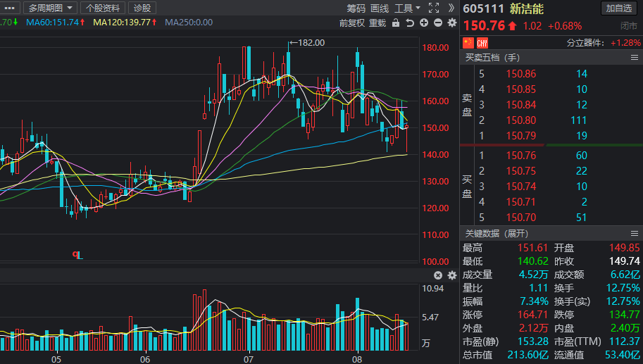Click the lock icon in chart toolbar
Viewport: 643px width, 364px height.
click(x=395, y=23)
